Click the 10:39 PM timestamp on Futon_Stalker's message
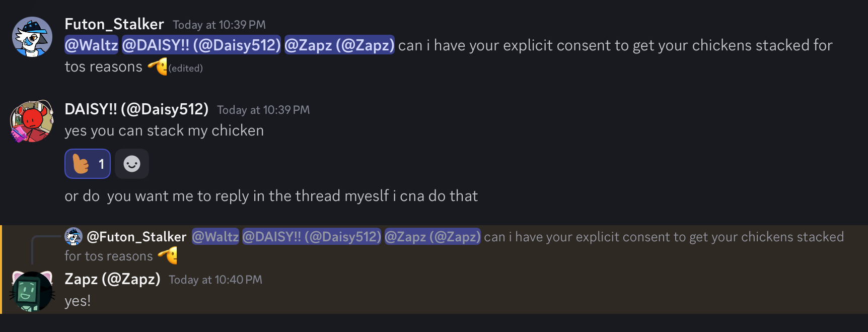 point(219,25)
